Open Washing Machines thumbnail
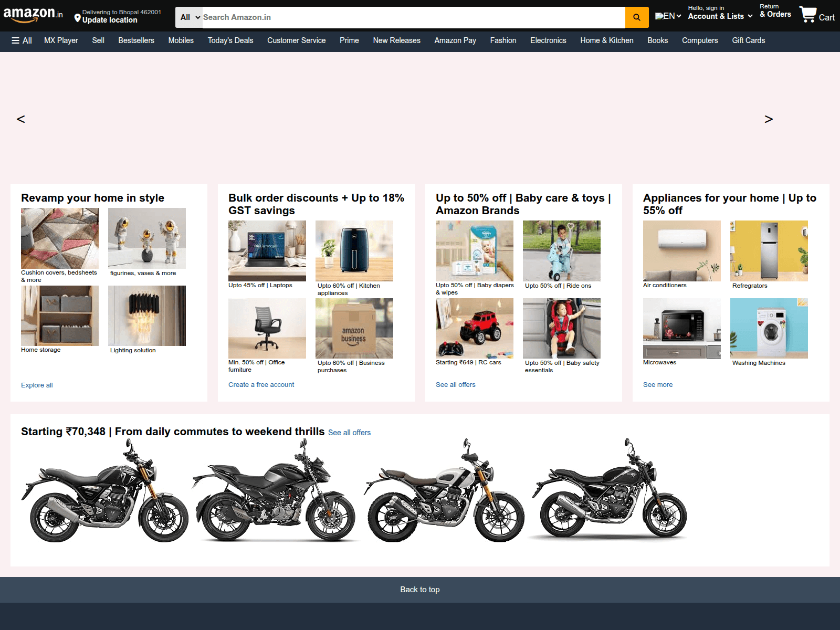 [769, 328]
